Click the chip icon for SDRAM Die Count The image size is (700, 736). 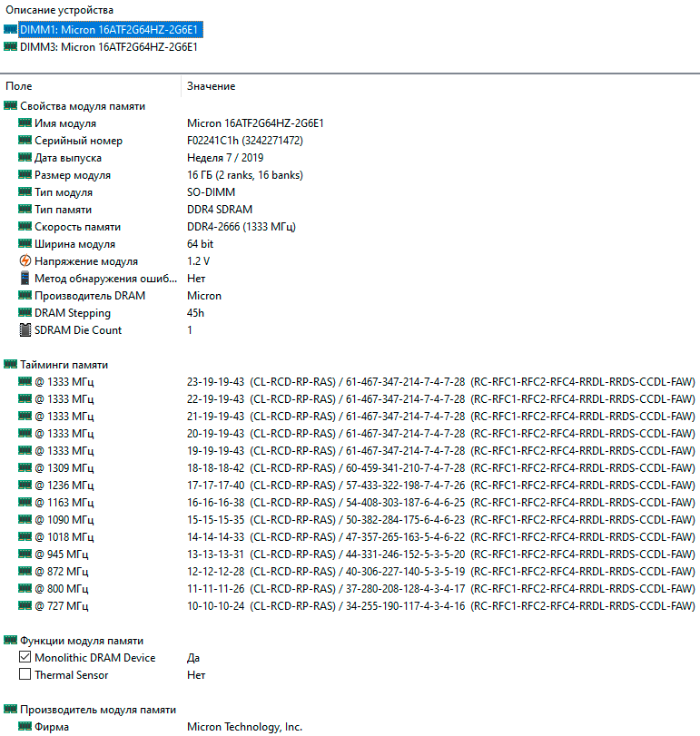coord(25,330)
